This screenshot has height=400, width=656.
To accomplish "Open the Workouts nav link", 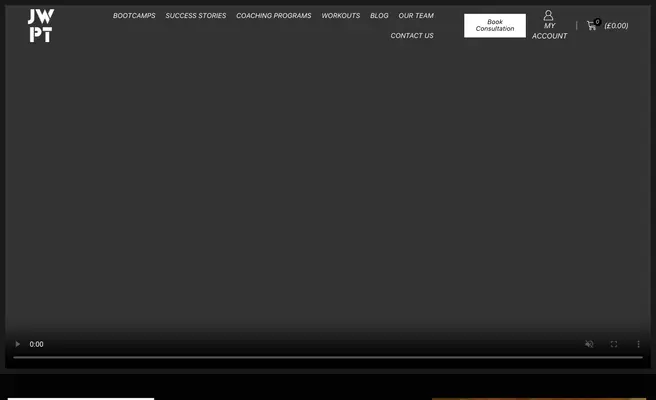I will point(341,16).
